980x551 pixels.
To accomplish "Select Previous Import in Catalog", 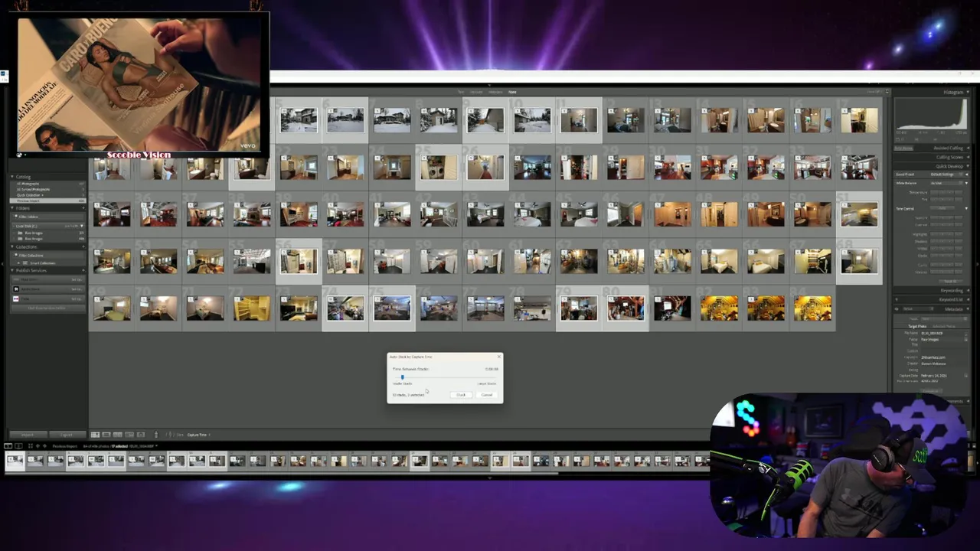I will 49,201.
